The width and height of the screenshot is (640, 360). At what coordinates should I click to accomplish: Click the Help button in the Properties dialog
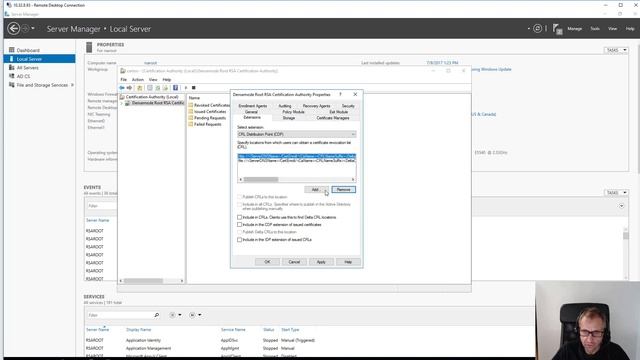point(348,262)
